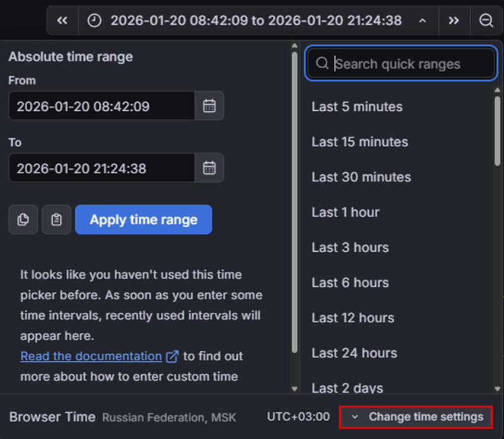Expand Change time settings
The width and height of the screenshot is (504, 439).
[x=416, y=417]
